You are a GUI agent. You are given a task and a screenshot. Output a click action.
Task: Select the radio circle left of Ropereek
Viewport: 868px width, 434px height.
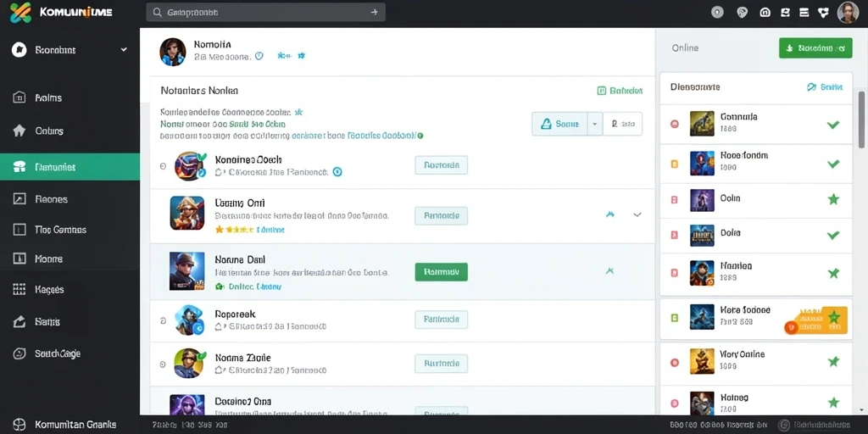[x=163, y=320]
